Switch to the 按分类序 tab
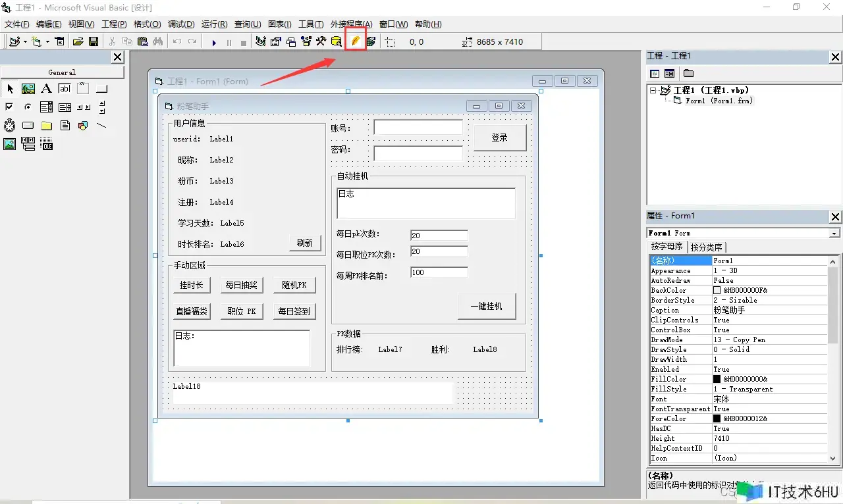This screenshot has height=504, width=843. pyautogui.click(x=707, y=247)
